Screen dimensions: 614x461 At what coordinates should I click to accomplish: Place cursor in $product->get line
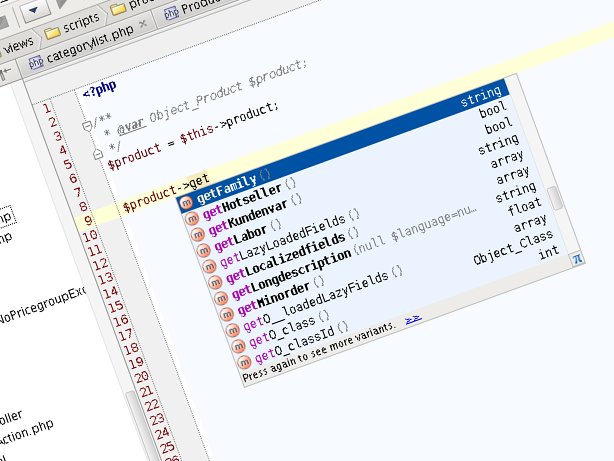(x=166, y=192)
